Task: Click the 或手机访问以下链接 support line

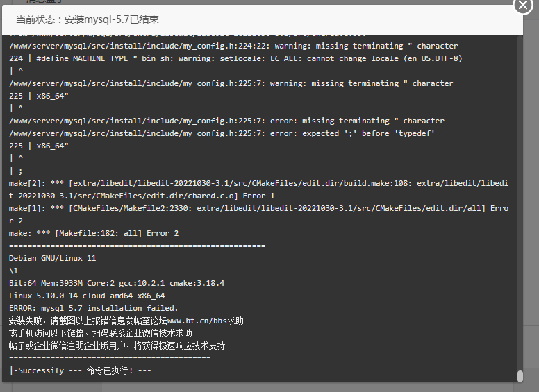Action: coord(101,333)
